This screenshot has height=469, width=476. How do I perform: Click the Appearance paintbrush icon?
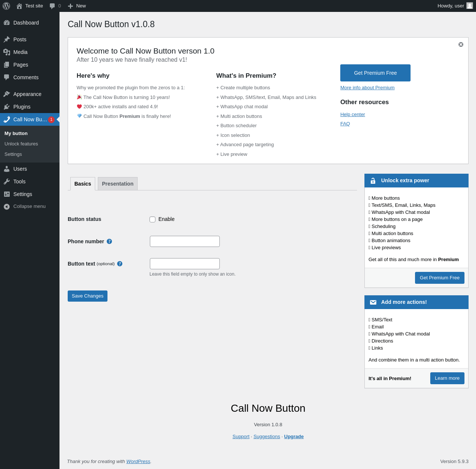pos(7,94)
